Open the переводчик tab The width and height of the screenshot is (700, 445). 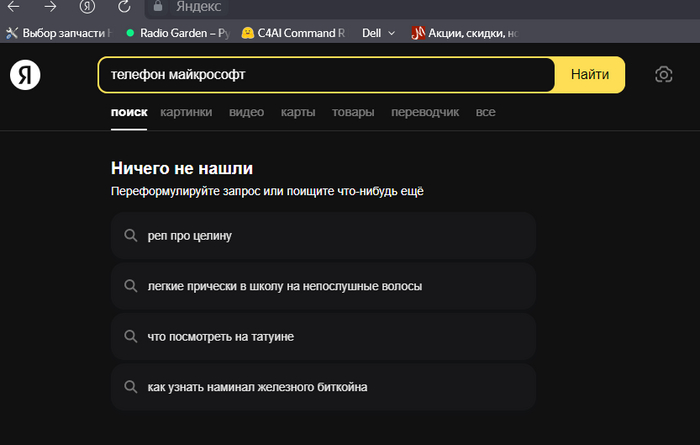pos(425,112)
